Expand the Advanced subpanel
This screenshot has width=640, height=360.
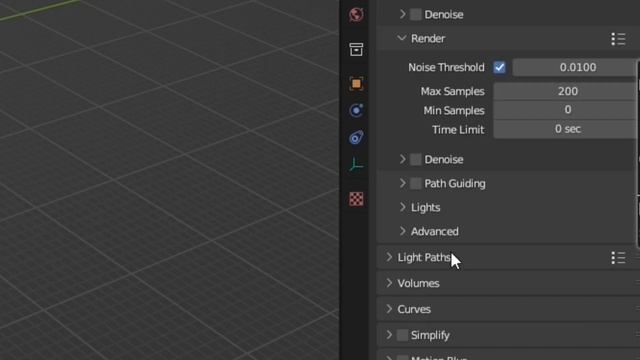402,231
